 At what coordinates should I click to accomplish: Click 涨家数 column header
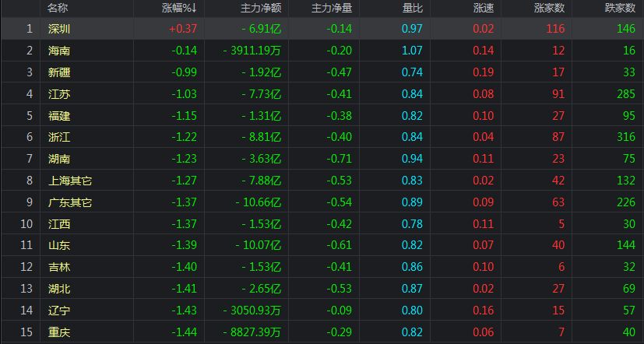coord(549,8)
